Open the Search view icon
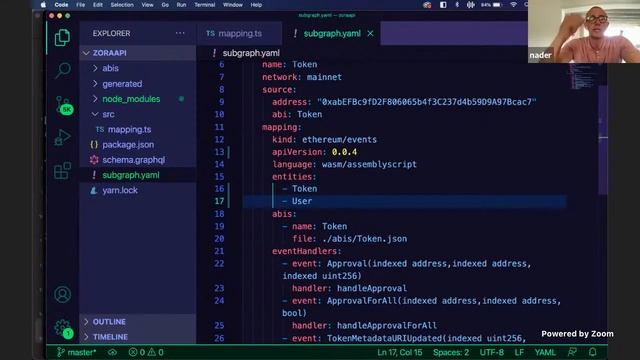The height and width of the screenshot is (360, 640). coord(62,70)
